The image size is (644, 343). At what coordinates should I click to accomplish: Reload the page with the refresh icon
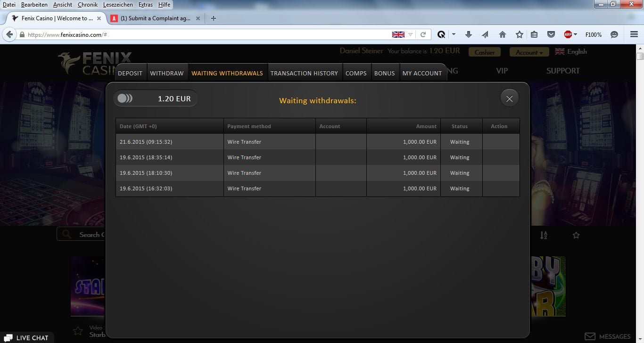[423, 34]
